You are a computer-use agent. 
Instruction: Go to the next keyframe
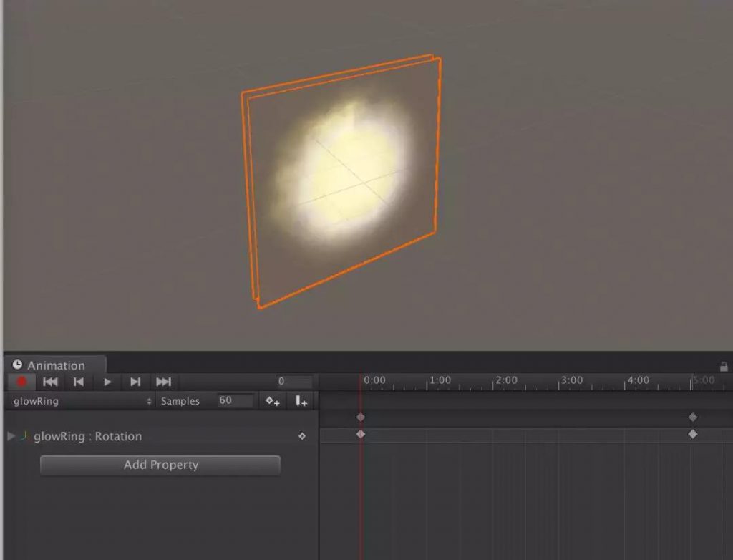click(x=135, y=382)
